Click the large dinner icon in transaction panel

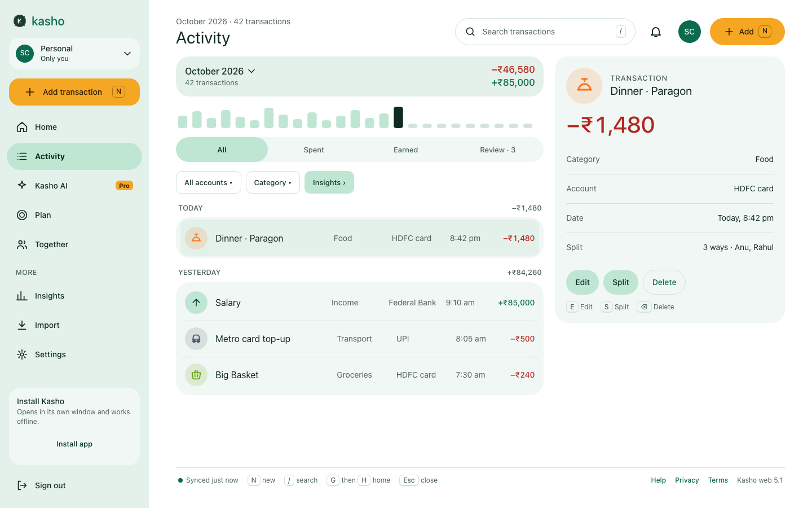(584, 86)
